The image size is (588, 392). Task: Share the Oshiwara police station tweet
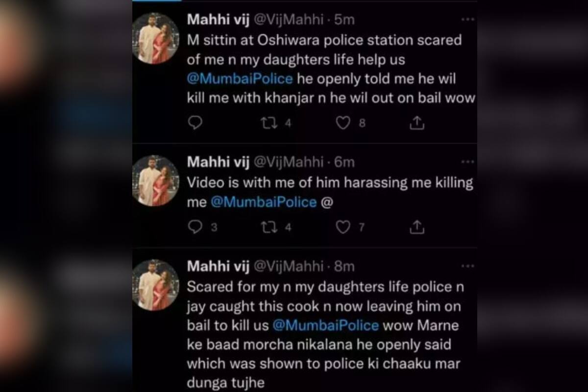pyautogui.click(x=416, y=123)
